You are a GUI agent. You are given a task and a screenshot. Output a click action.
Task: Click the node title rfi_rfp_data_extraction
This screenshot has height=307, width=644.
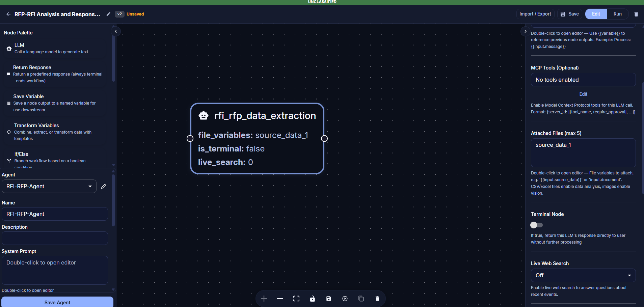pos(265,116)
